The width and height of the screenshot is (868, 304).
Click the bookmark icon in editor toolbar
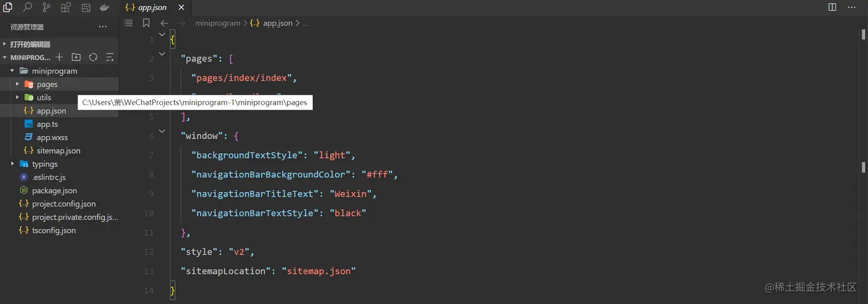click(146, 23)
